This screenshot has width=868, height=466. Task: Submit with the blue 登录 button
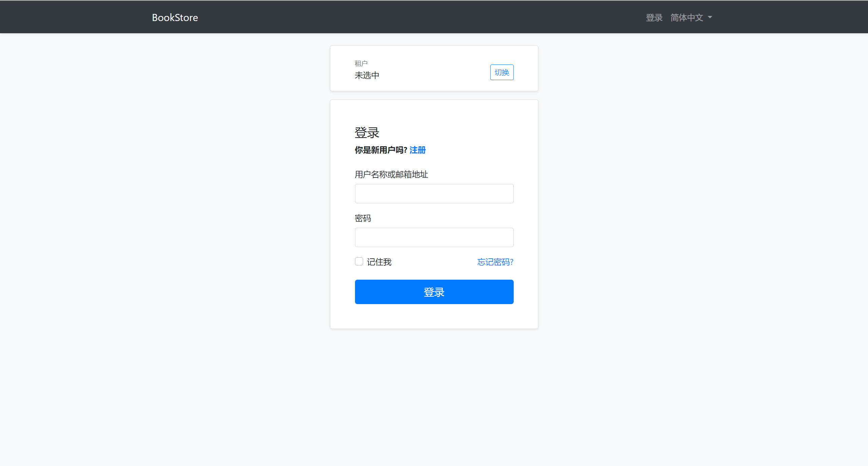[434, 292]
